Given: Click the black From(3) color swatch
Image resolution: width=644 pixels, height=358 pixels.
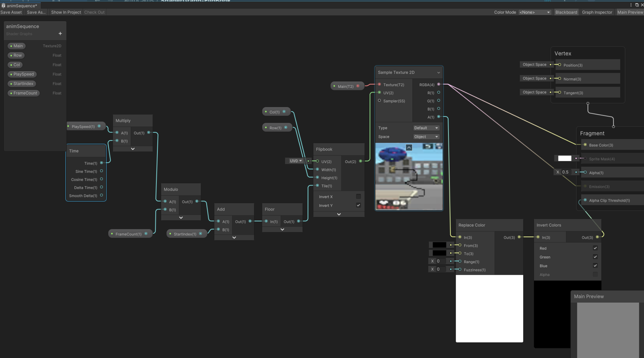Looking at the screenshot, I should click(439, 245).
